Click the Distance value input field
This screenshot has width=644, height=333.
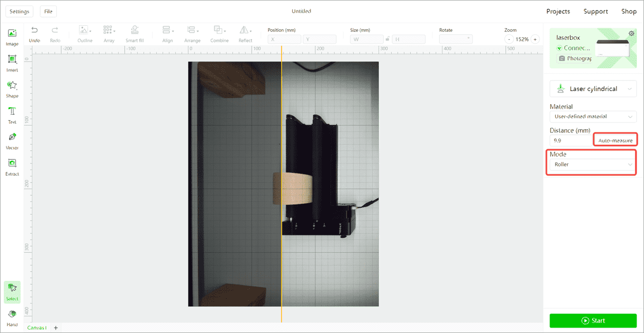point(572,140)
